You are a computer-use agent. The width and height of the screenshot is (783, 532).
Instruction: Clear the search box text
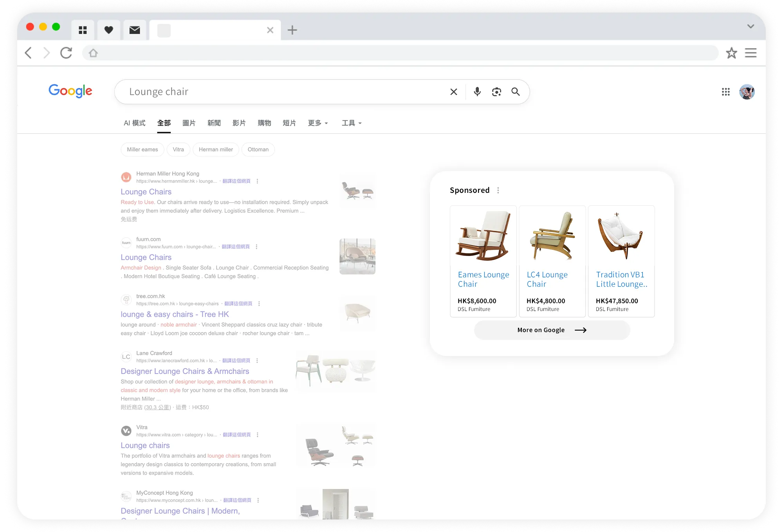(x=454, y=92)
